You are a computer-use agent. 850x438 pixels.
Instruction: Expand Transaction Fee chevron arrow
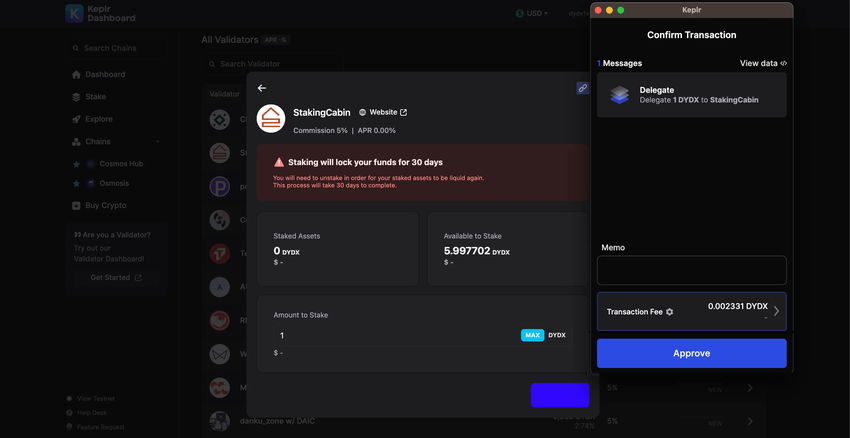pos(776,311)
